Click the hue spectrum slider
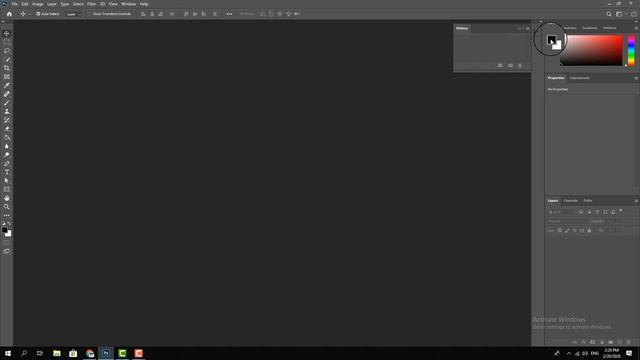The height and width of the screenshot is (360, 640). 631,51
